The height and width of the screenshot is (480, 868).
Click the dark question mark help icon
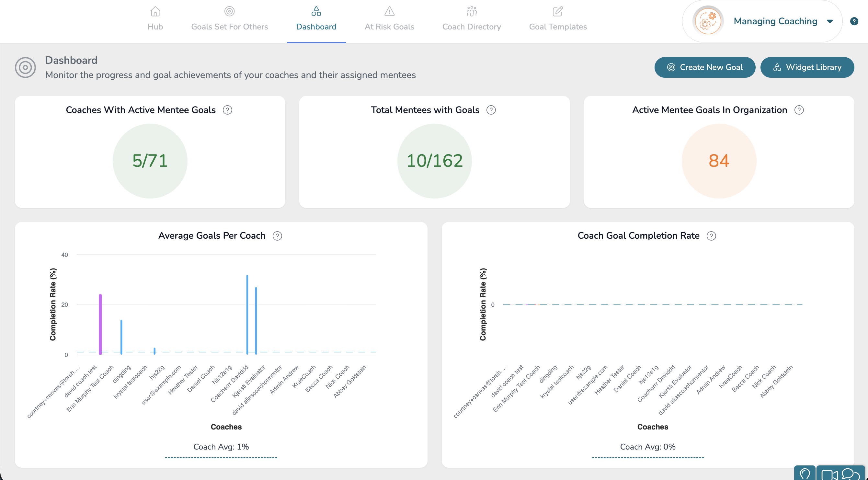tap(854, 21)
